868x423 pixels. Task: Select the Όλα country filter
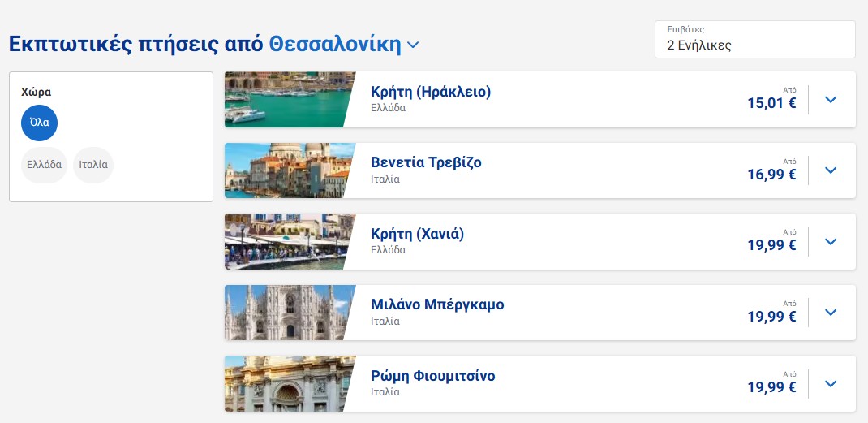pyautogui.click(x=40, y=123)
